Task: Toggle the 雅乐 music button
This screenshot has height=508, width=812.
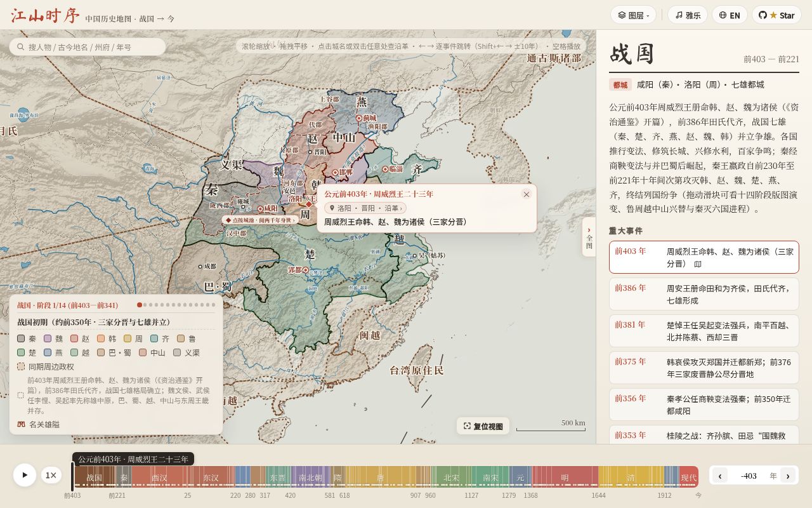Action: [x=687, y=15]
